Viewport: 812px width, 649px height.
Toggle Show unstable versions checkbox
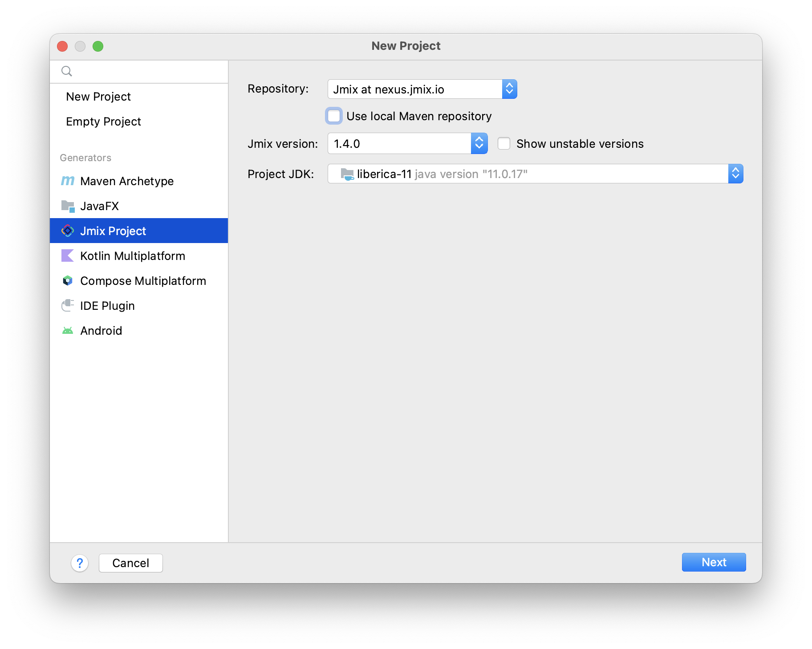coord(504,144)
